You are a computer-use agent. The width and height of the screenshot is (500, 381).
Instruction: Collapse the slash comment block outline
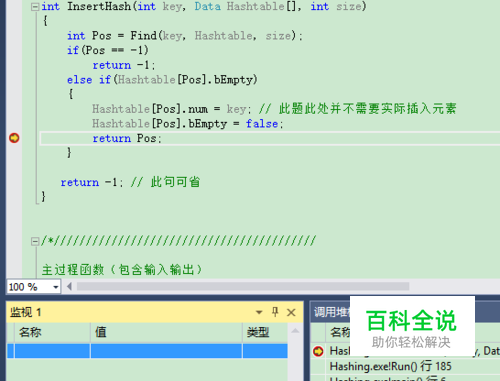pos(35,241)
